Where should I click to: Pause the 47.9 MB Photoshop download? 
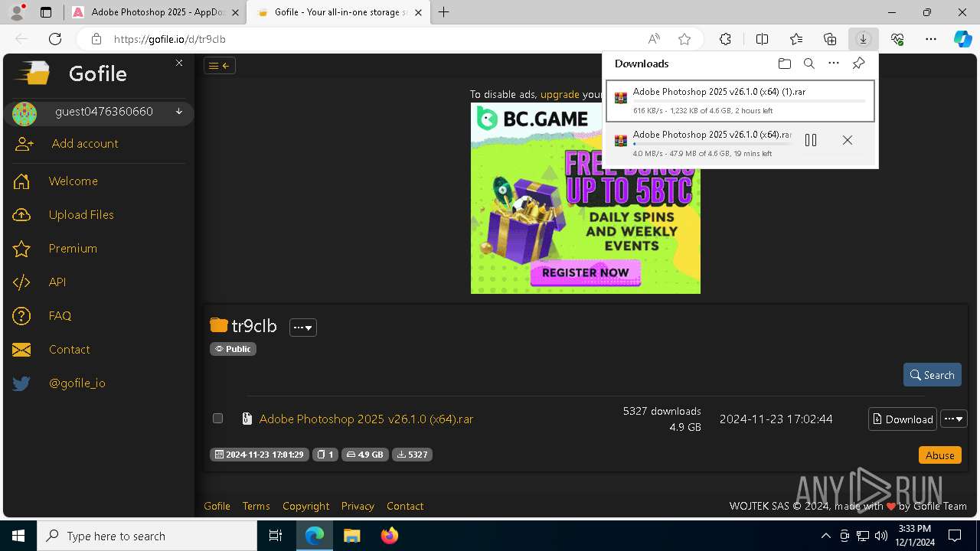[x=811, y=140]
